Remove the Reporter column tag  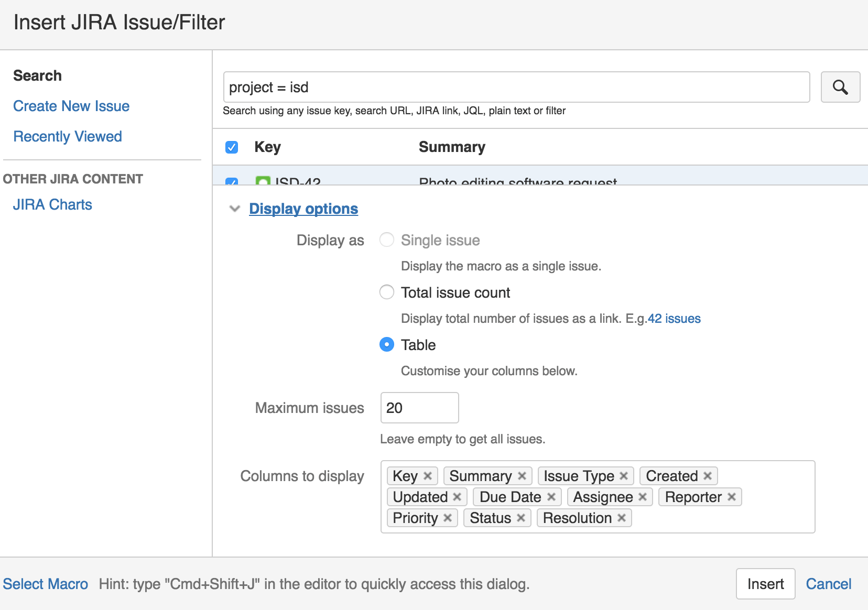pyautogui.click(x=733, y=497)
